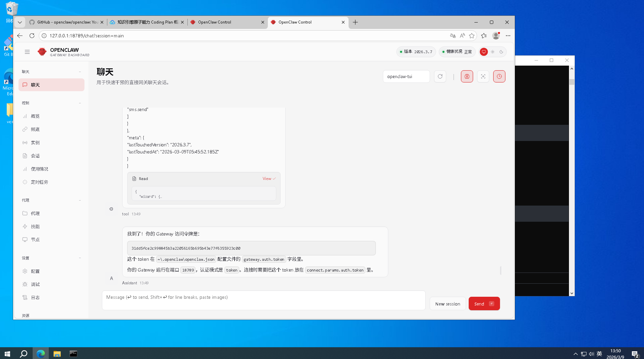Viewport: 644px width, 359px height.
Task: Click the Message input field
Action: (x=263, y=300)
